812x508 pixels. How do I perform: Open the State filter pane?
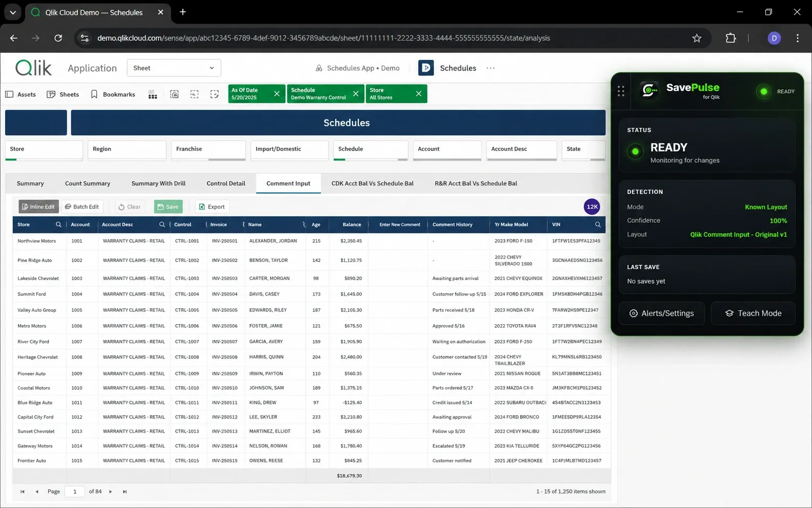click(583, 150)
